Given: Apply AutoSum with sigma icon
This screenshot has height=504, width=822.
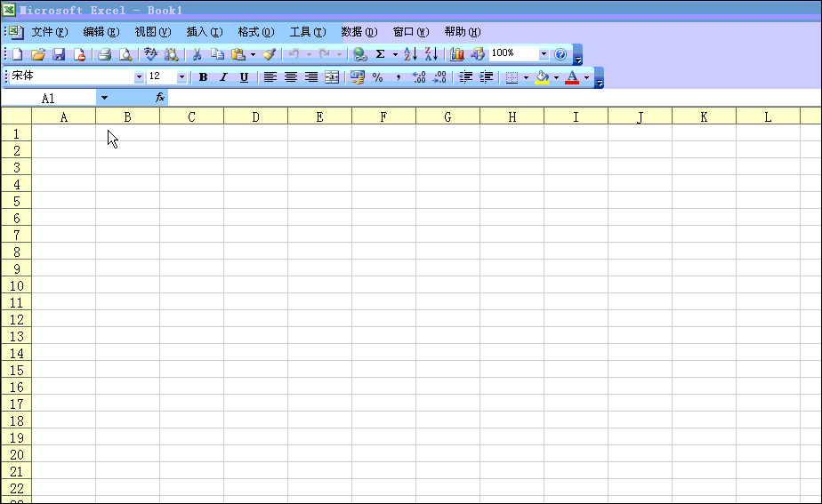Looking at the screenshot, I should 381,54.
